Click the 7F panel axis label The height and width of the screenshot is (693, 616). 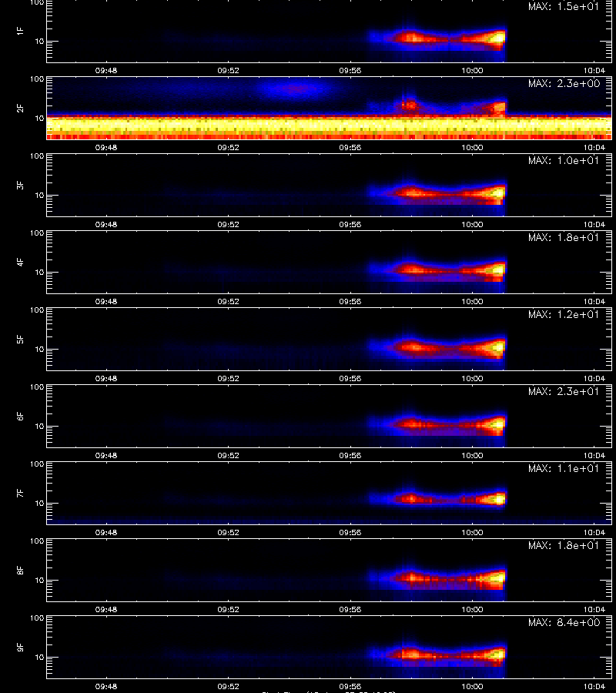pos(20,494)
